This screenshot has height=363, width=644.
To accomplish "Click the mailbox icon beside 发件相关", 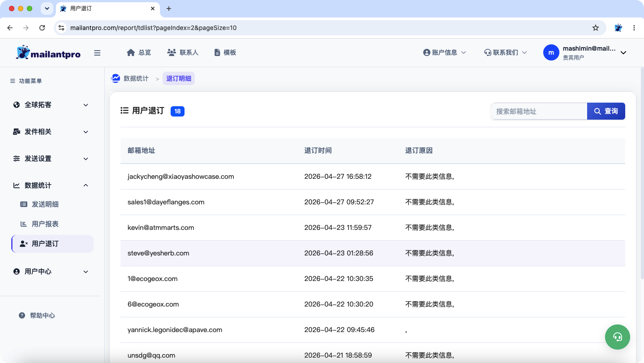I will click(x=17, y=132).
